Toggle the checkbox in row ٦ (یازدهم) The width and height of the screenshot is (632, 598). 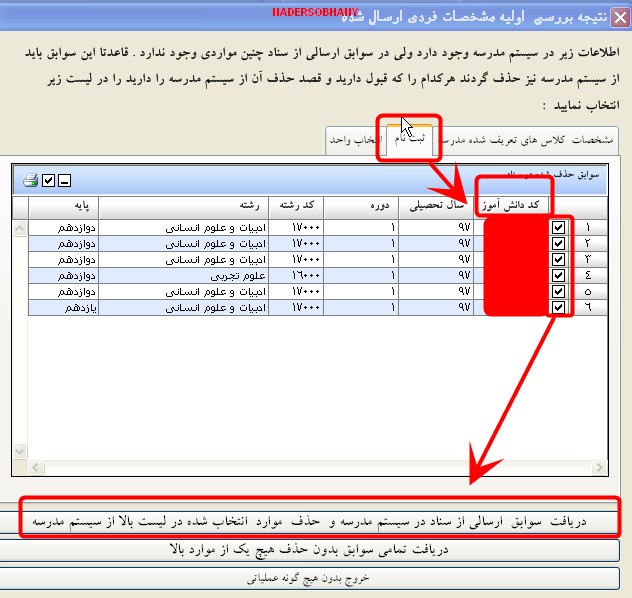tap(558, 307)
